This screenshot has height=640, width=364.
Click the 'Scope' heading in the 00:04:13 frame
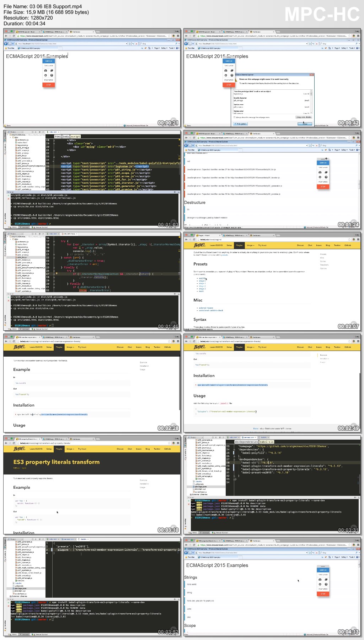[x=190, y=625]
